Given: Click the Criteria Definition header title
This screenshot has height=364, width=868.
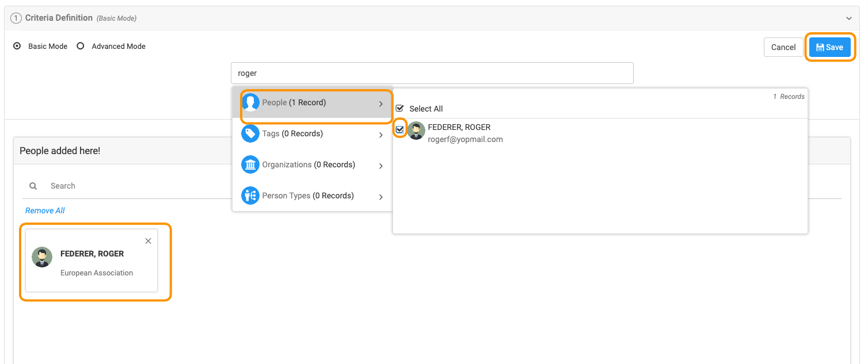Looking at the screenshot, I should point(59,18).
